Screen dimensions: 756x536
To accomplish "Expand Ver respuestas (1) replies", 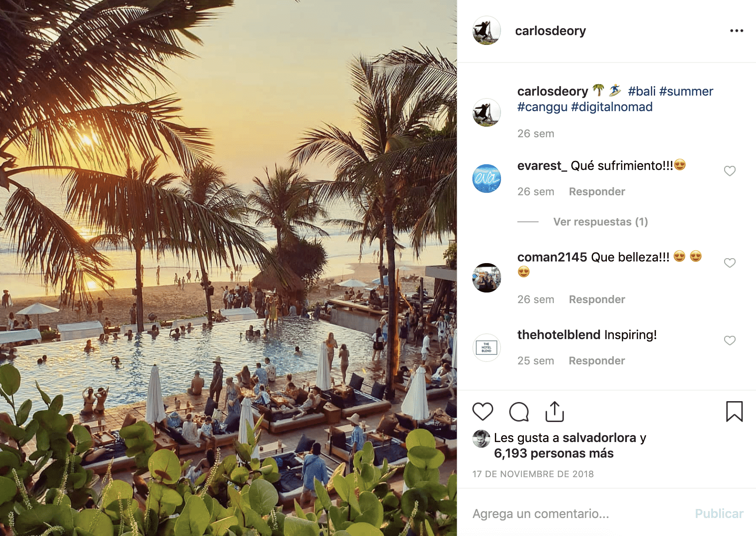I will tap(600, 222).
